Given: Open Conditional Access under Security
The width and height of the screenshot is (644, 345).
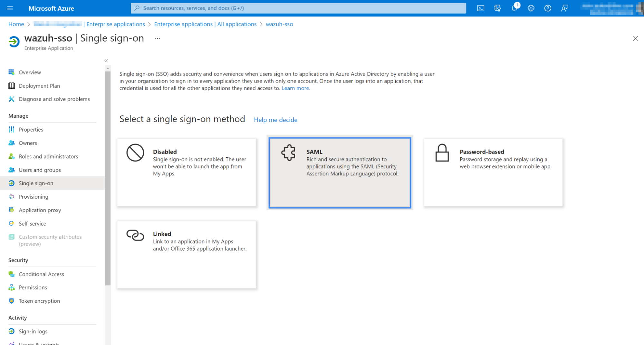Looking at the screenshot, I should pyautogui.click(x=41, y=274).
